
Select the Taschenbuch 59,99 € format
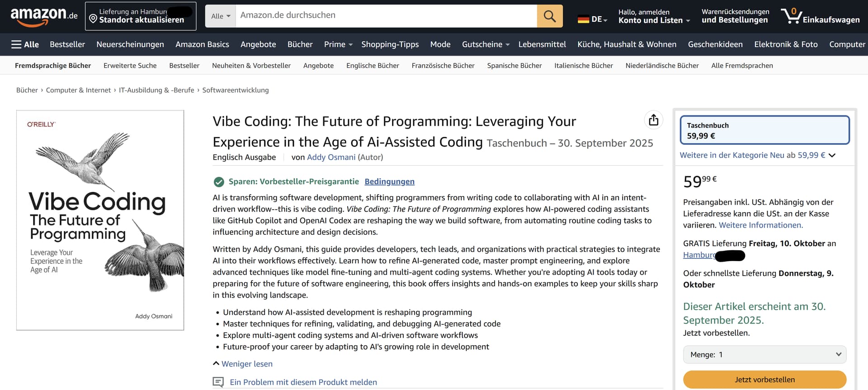point(764,130)
